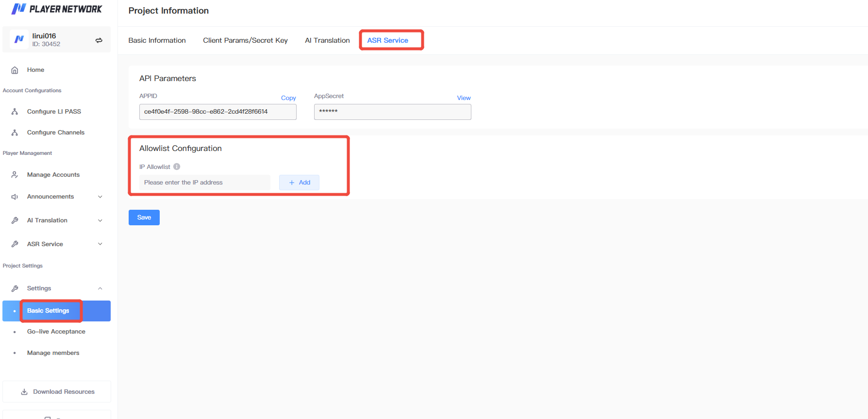The image size is (868, 419).
Task: Click the Download Resources button
Action: tap(57, 392)
